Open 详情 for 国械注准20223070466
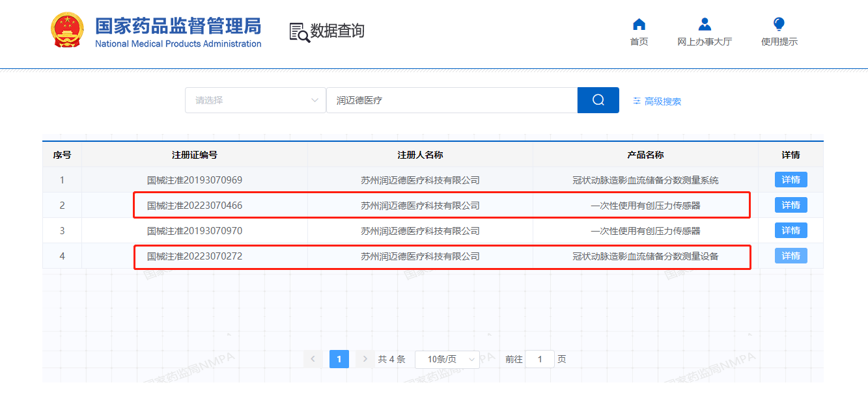 pyautogui.click(x=791, y=205)
